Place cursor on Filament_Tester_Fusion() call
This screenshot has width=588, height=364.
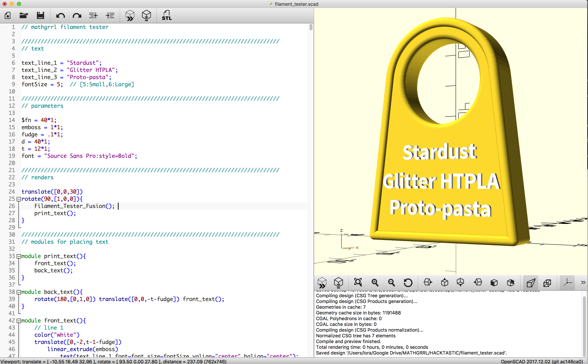pos(74,206)
